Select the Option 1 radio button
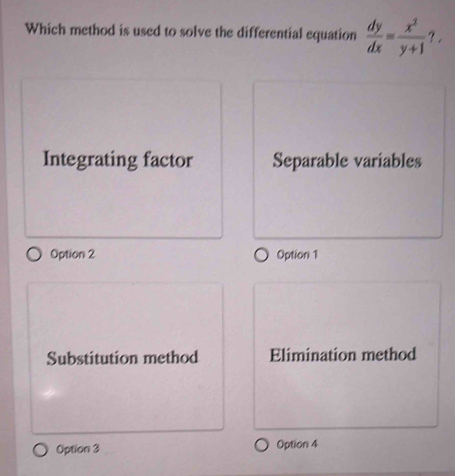Image resolution: width=455 pixels, height=476 pixels. click(x=262, y=255)
